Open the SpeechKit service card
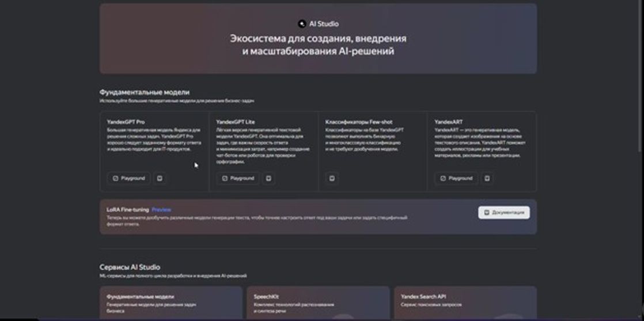Image resolution: width=644 pixels, height=321 pixels. pos(319,303)
